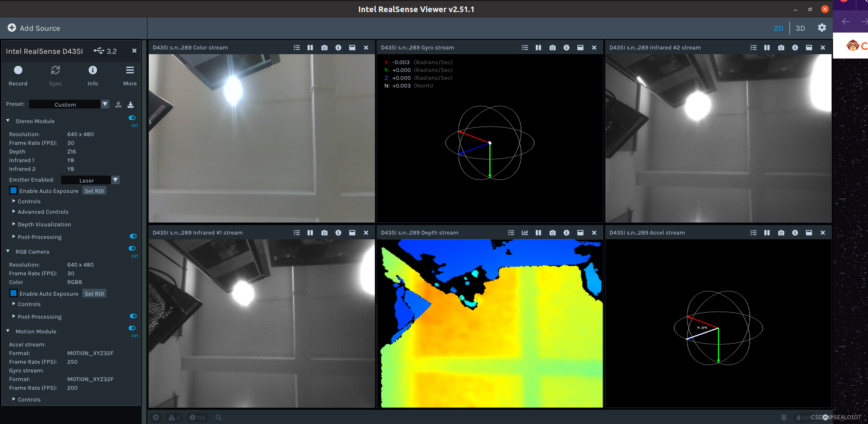Take a snapshot of the Color stream
The width and height of the screenshot is (868, 424).
[324, 48]
